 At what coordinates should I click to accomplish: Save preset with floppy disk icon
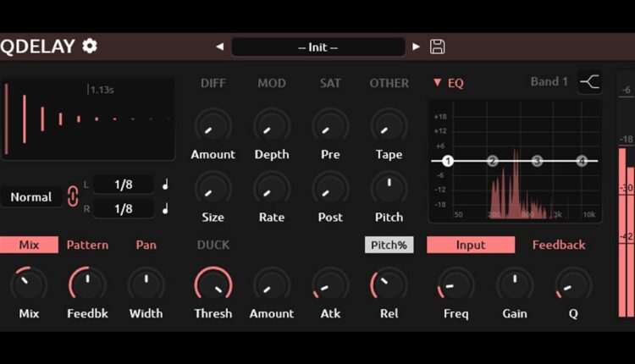pos(437,47)
